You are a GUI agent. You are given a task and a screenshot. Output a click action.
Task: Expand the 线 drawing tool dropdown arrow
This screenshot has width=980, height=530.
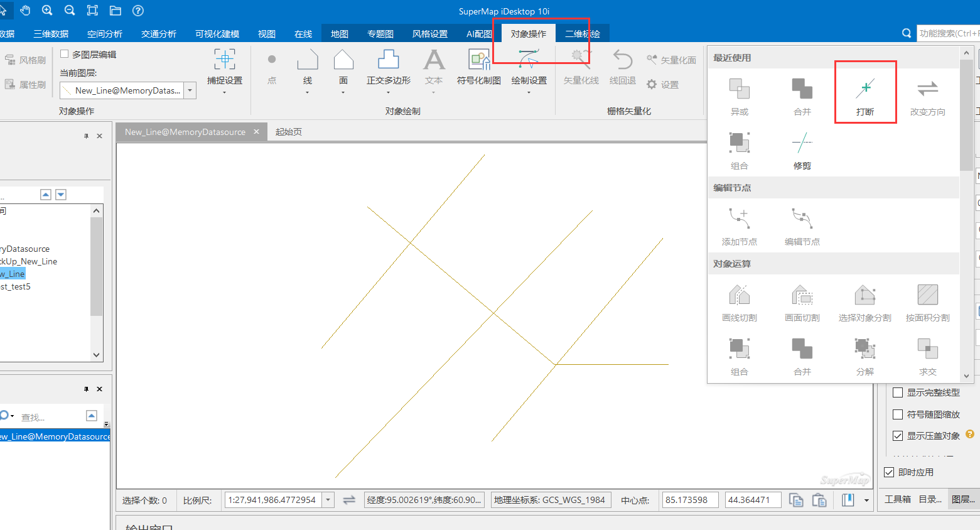click(308, 93)
